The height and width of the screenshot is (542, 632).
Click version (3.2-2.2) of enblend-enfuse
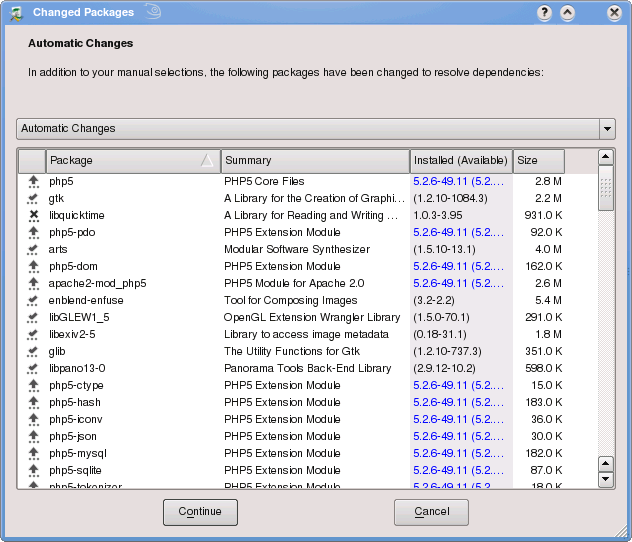click(434, 301)
